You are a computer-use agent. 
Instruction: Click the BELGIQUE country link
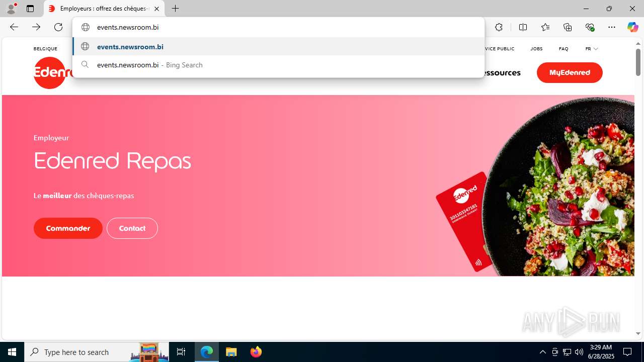(45, 49)
